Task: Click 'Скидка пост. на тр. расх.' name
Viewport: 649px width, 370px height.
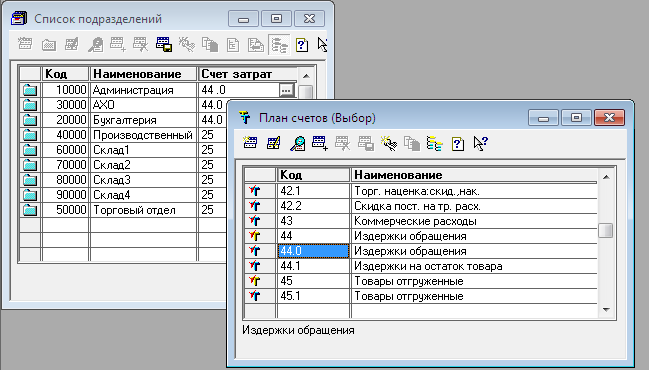Action: 417,206
